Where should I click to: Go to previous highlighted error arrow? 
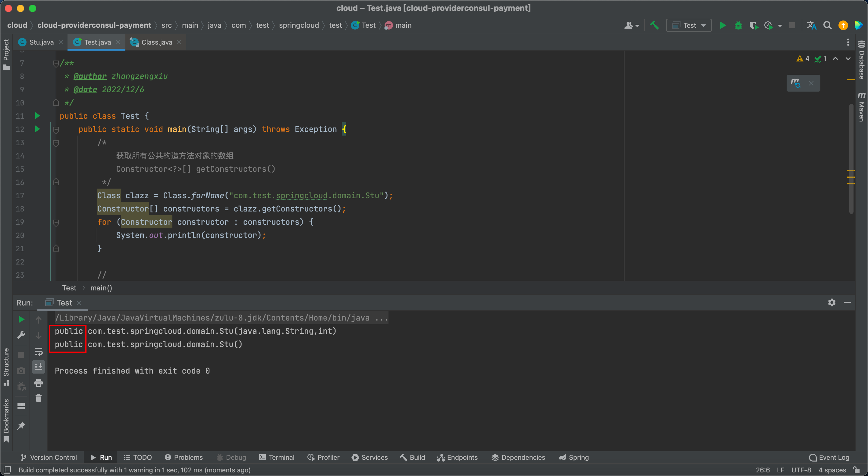(835, 59)
